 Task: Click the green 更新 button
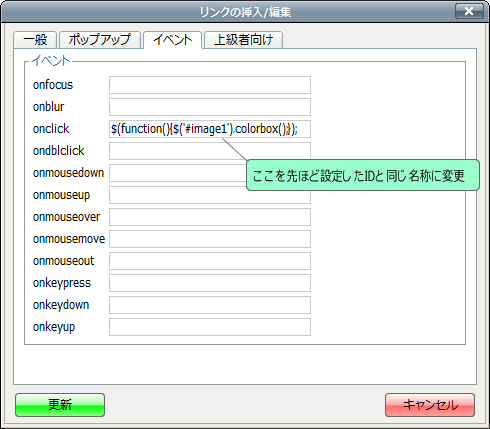(60, 405)
